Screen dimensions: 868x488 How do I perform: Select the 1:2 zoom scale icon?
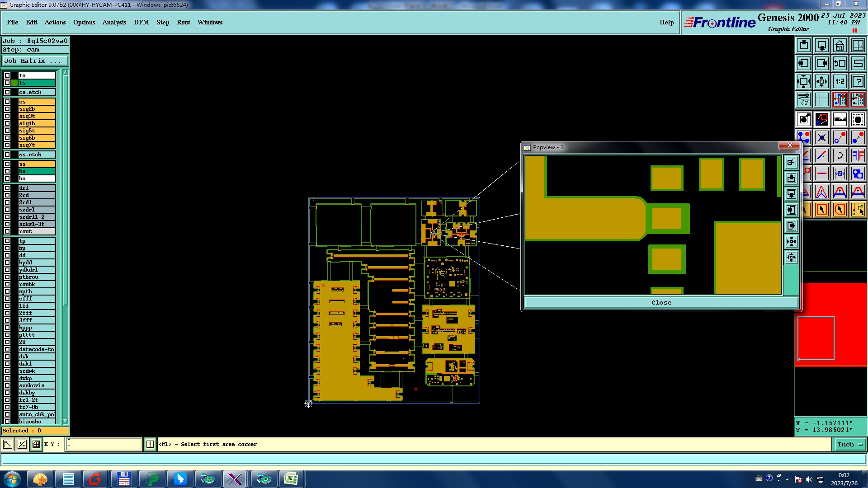click(840, 81)
